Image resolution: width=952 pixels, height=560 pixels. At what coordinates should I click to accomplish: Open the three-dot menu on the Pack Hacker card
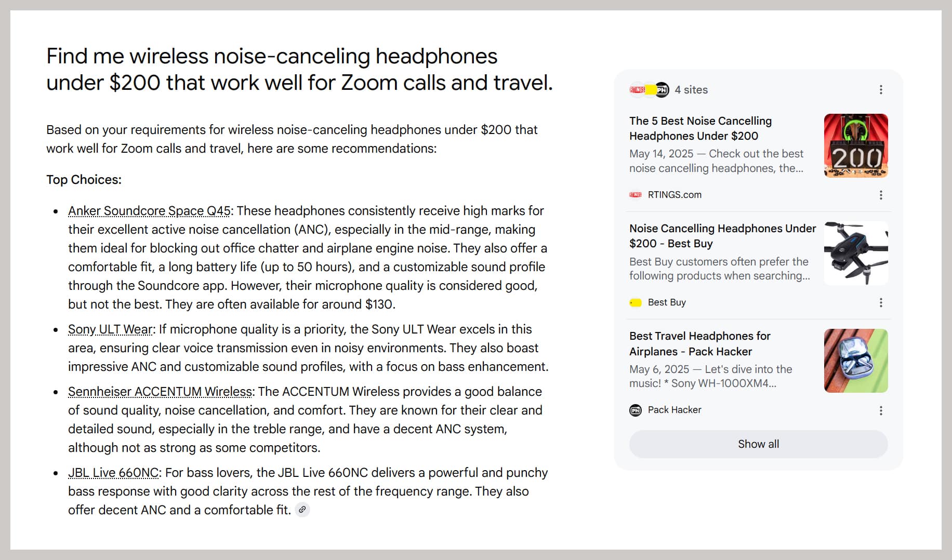(x=881, y=410)
